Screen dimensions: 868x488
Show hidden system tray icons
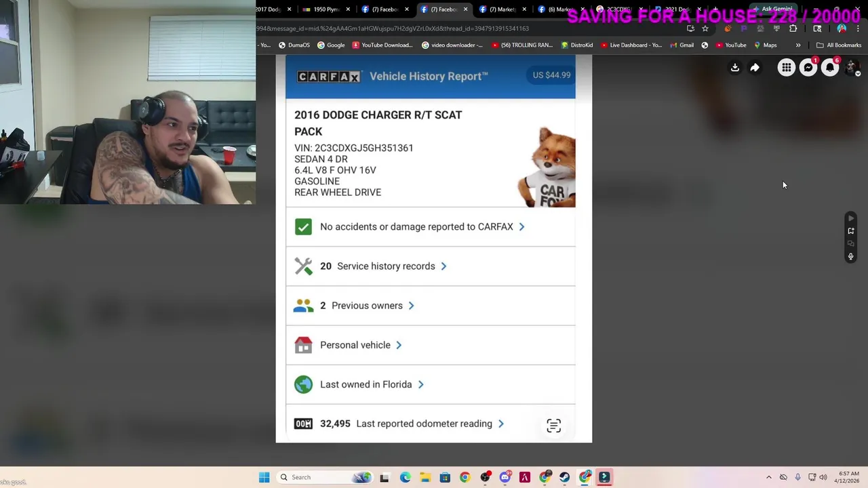pos(768,477)
